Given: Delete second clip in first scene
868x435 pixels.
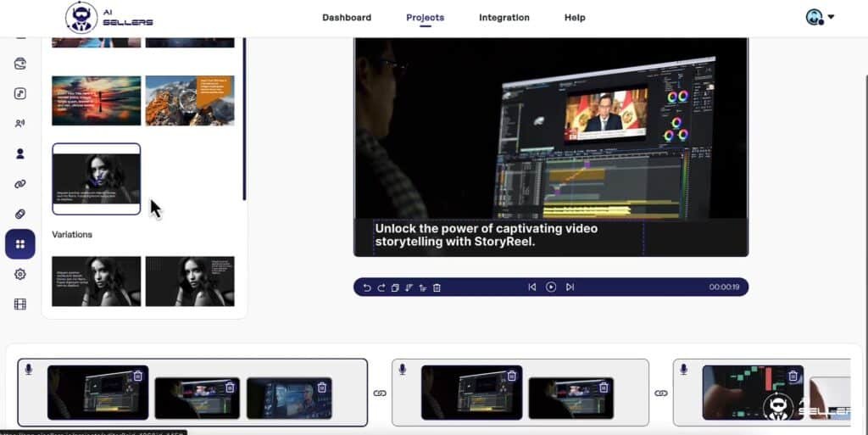Looking at the screenshot, I should [230, 388].
